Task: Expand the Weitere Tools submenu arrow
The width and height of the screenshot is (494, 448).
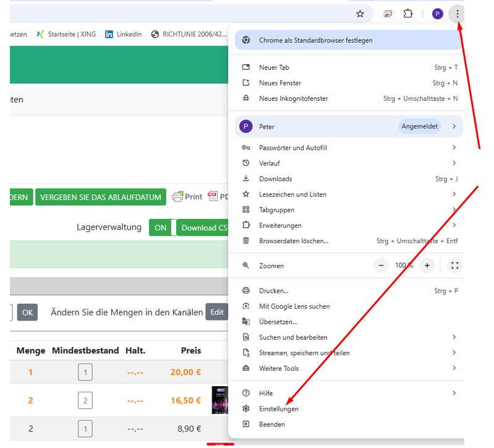Action: point(454,368)
